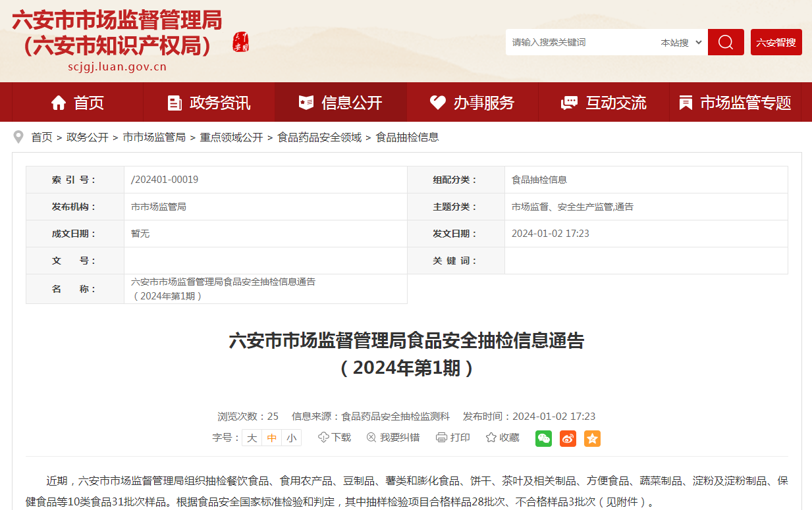812x510 pixels.
Task: Follow the 食品抽检信息 breadcrumb link
Action: pos(407,138)
